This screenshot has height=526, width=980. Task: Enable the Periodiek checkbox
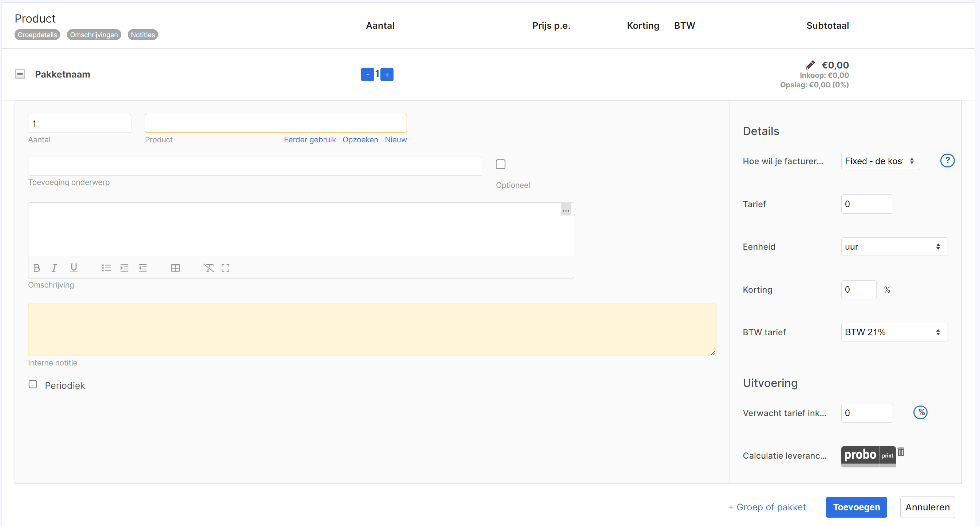(x=33, y=384)
